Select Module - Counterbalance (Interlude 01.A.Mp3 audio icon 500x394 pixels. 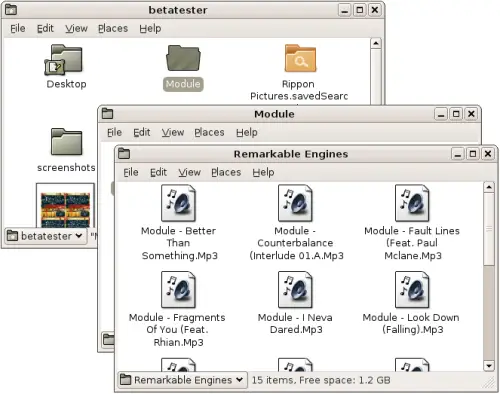295,203
